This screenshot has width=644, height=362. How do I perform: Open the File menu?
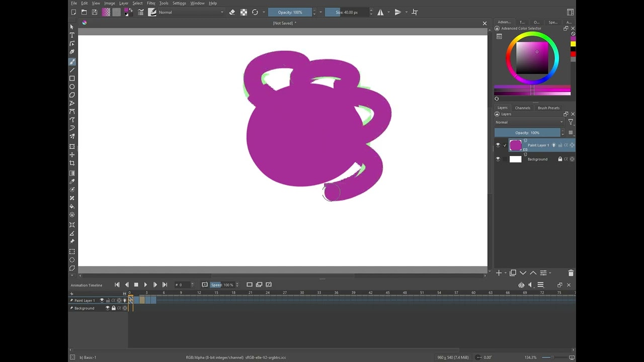(74, 3)
